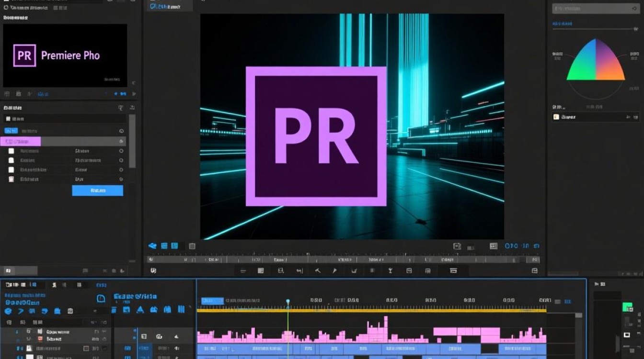This screenshot has height=359, width=644.
Task: Click the blue arrow icon at the monitor's bottom left
Action: pyautogui.click(x=152, y=246)
